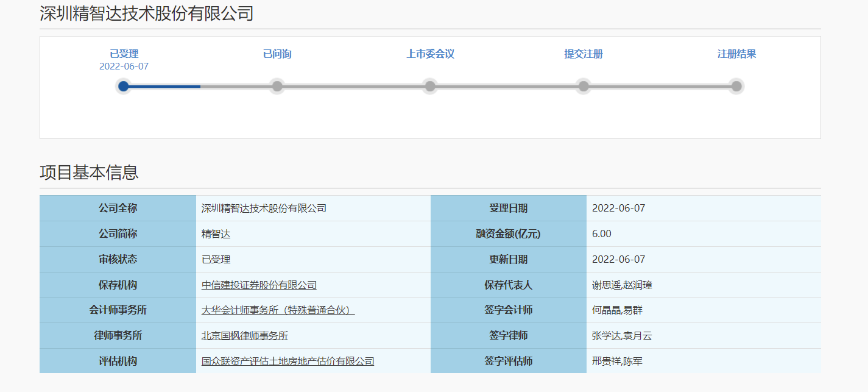Click the 注册结果 progress stage dot
868x392 pixels.
tap(736, 87)
